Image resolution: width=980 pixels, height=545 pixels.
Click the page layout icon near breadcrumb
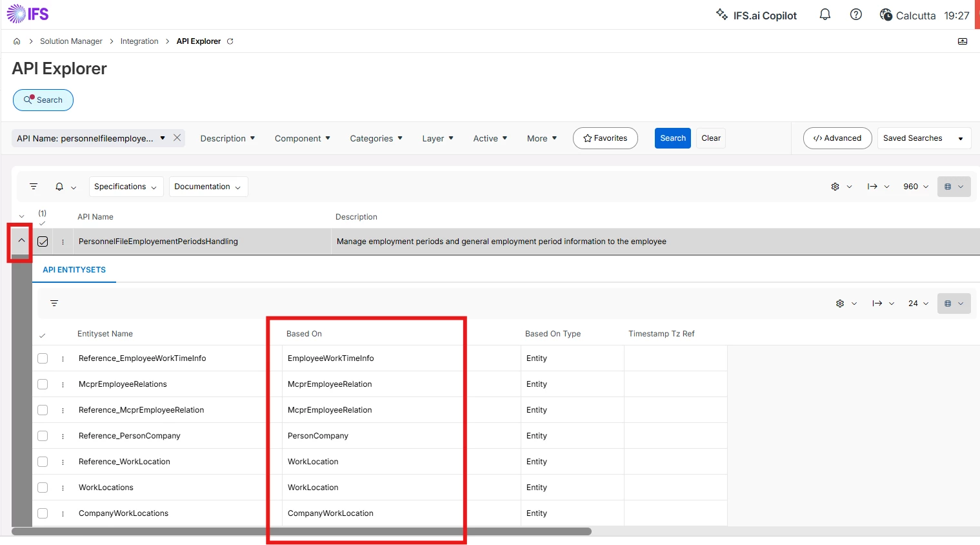963,41
